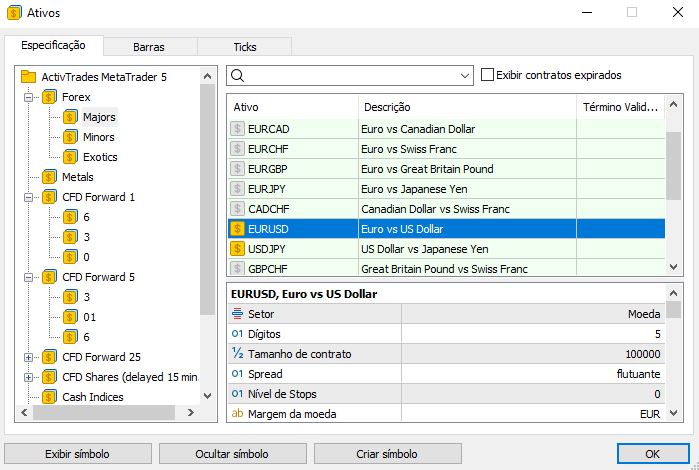Switch to the Barras tab
Screen dimensions: 699x470
(149, 47)
